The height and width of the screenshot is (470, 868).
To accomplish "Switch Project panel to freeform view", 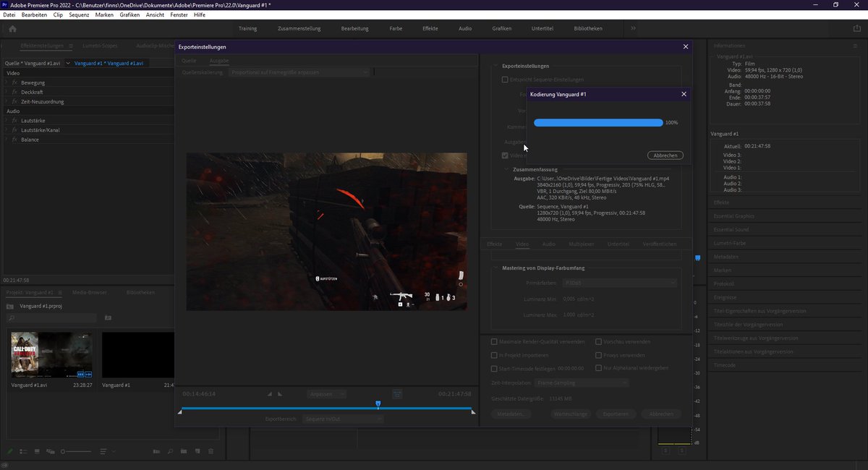I will coord(51,451).
